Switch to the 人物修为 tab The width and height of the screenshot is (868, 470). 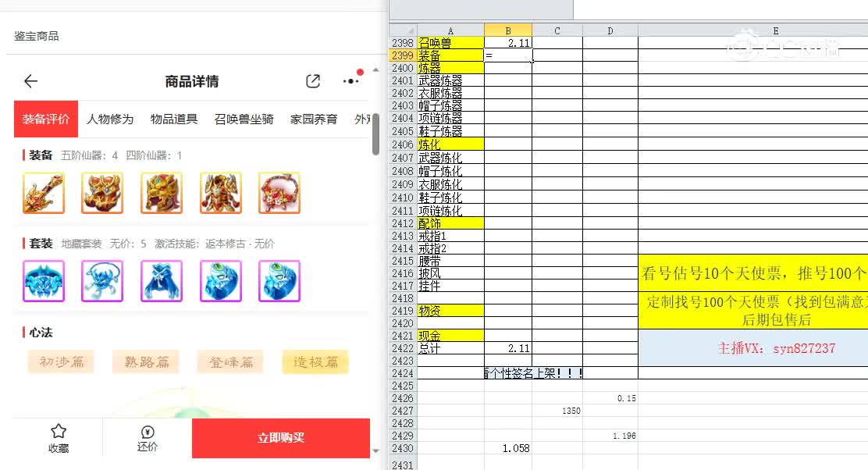(110, 119)
